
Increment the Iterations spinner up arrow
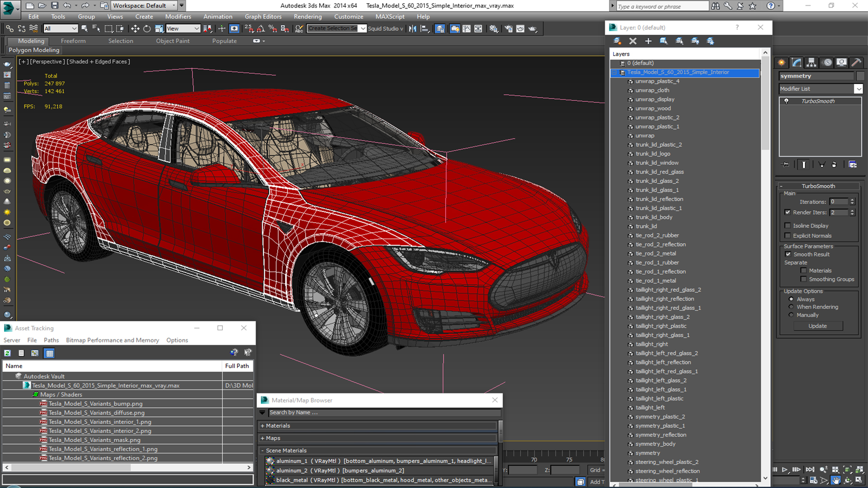852,200
